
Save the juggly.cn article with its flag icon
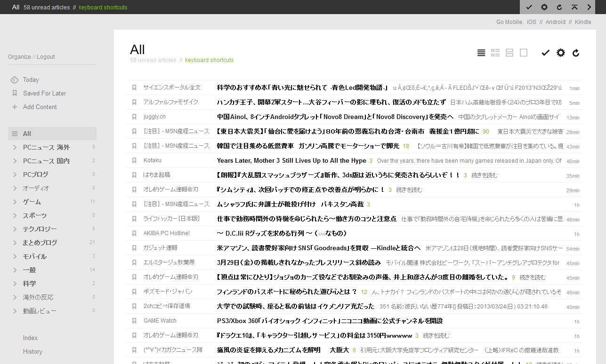[134, 117]
